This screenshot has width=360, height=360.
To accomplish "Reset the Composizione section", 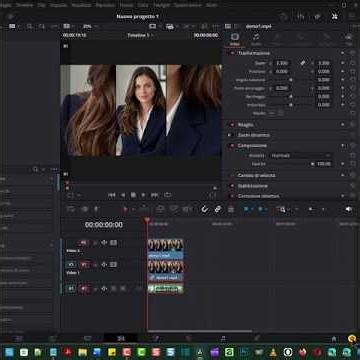I will 352,146.
